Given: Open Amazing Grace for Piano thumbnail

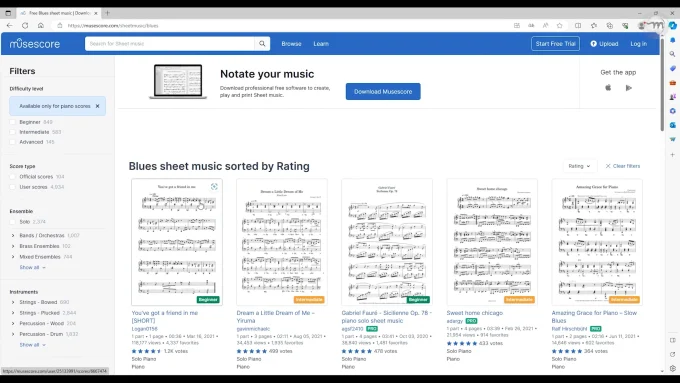Looking at the screenshot, I should pos(597,242).
